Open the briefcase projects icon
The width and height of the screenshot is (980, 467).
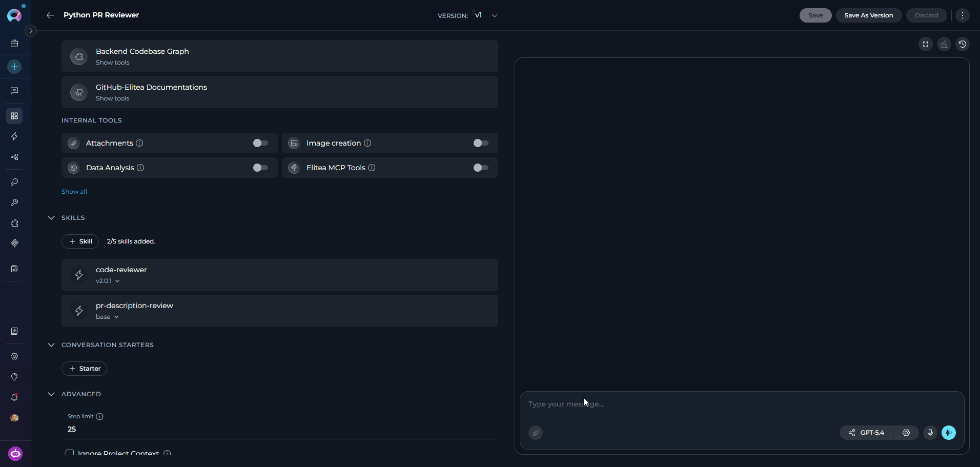pyautogui.click(x=14, y=44)
